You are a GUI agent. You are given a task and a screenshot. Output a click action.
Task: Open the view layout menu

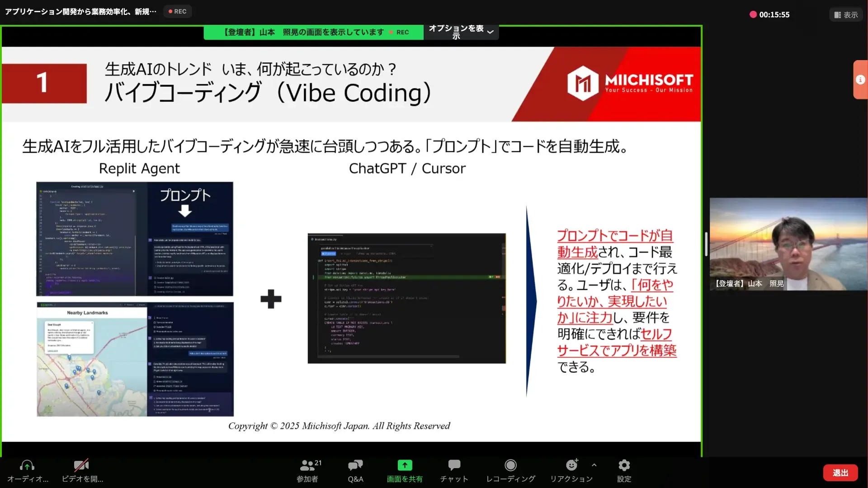(x=846, y=15)
